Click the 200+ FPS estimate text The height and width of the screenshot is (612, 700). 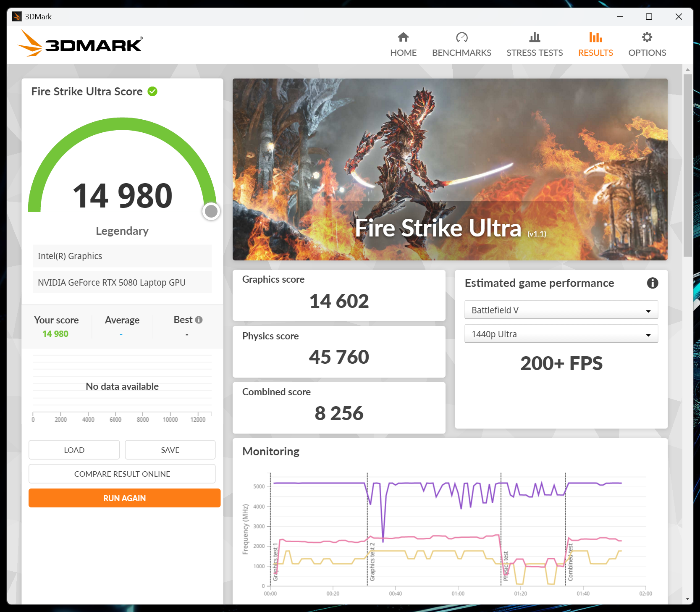click(x=561, y=363)
